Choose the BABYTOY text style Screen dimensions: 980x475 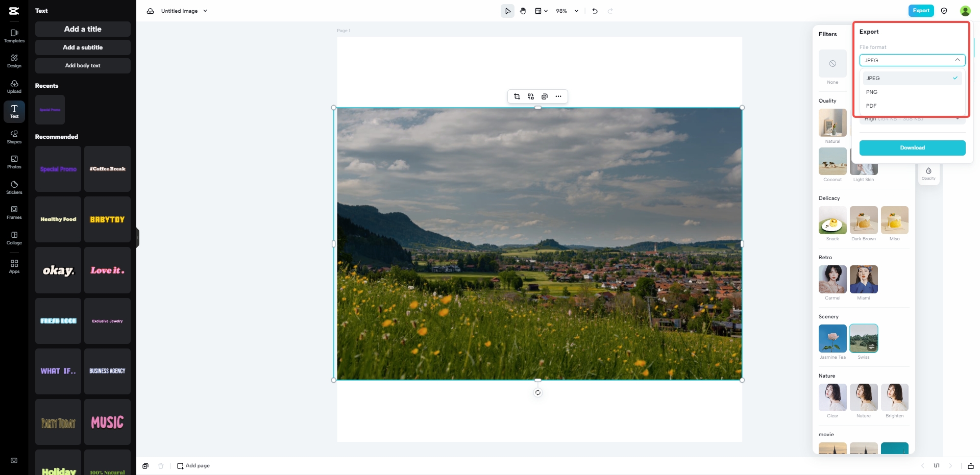point(107,219)
